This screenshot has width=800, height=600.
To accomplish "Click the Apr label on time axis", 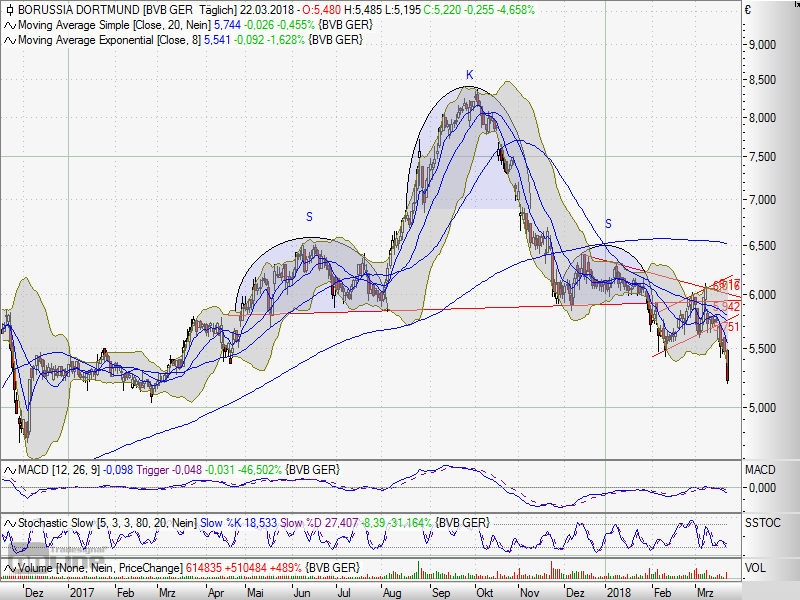I will point(216,593).
